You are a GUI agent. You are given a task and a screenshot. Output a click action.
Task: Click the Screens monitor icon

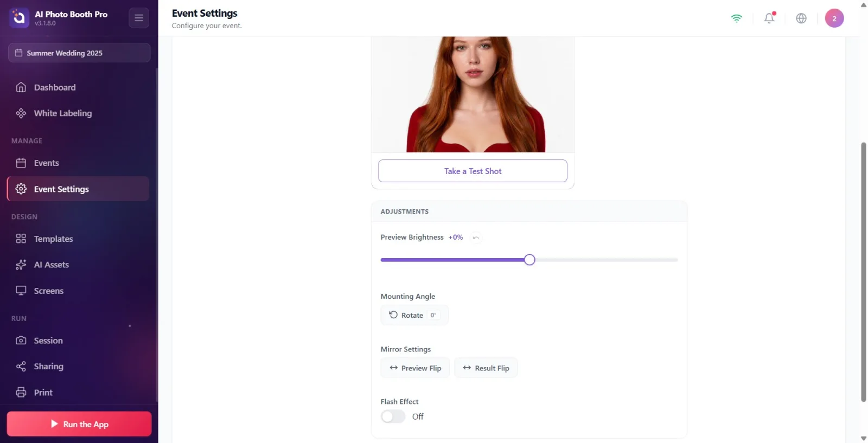click(x=21, y=291)
